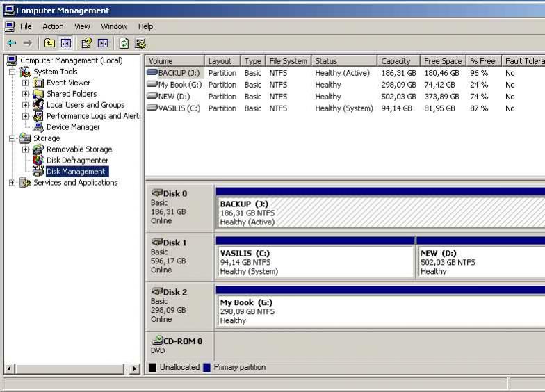545x392 pixels.
Task: Expand Performance Logs and Alerts node
Action: click(25, 117)
